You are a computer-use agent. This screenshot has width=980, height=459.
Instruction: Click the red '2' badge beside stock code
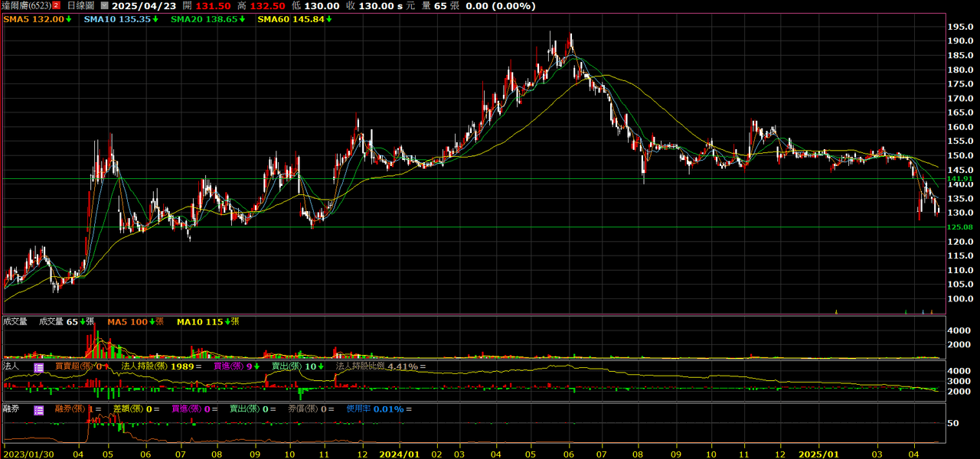click(56, 6)
